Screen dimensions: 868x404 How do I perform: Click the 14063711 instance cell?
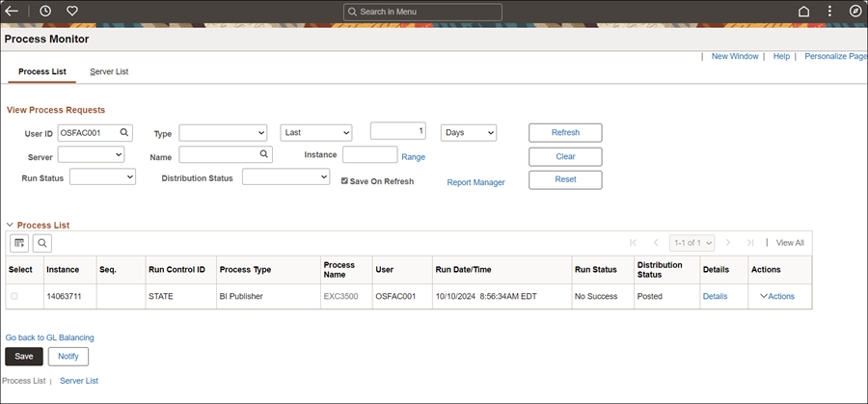click(x=65, y=296)
